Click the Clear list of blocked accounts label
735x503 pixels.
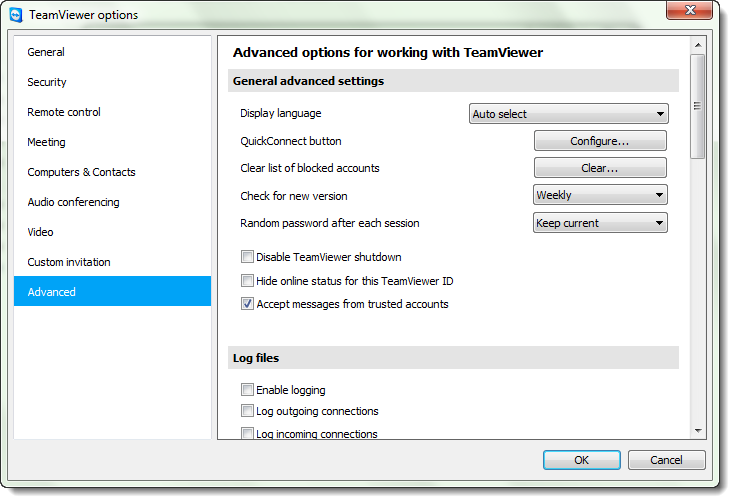(x=310, y=168)
